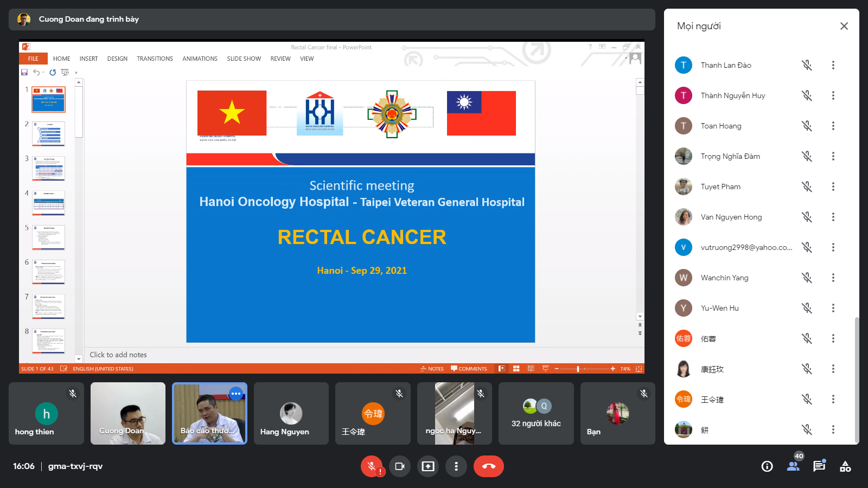The image size is (868, 488).
Task: Open more options for Thanh Lan Đào
Action: (x=833, y=65)
